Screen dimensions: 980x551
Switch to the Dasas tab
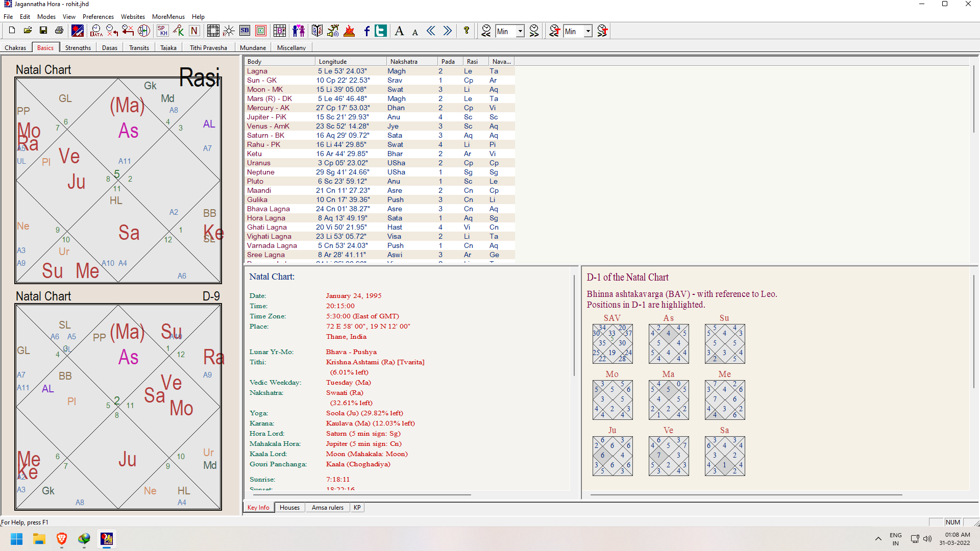(109, 48)
